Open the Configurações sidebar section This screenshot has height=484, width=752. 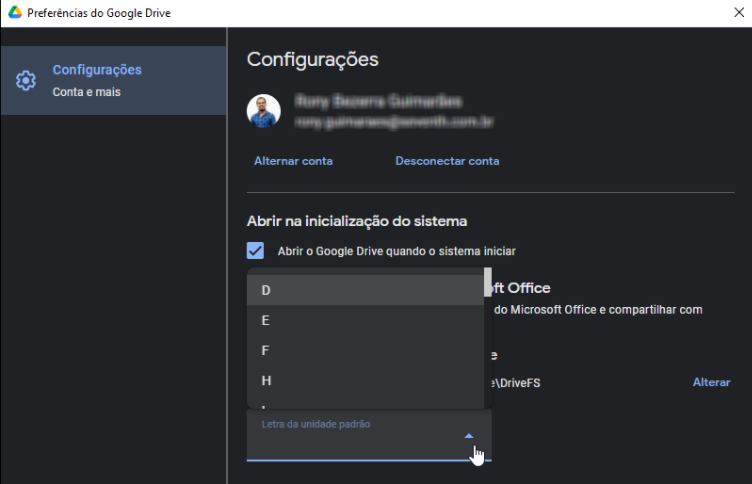[114, 81]
